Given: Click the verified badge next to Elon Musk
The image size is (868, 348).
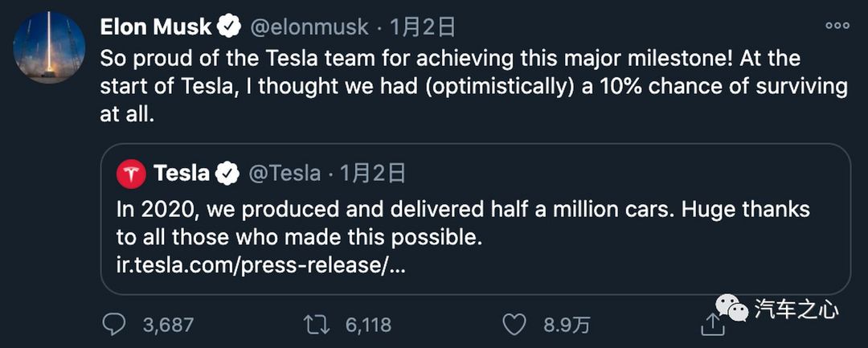Looking at the screenshot, I should coord(228,27).
